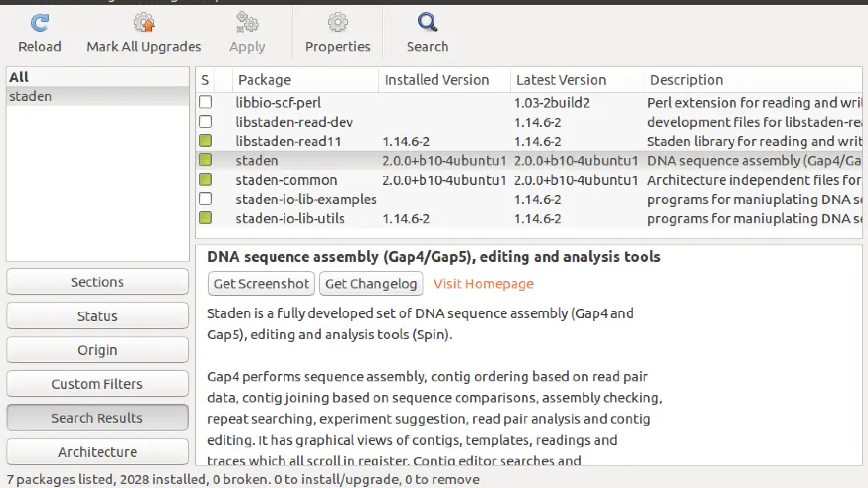Click libstaden-read11 installed version 1.14.6-2
The image size is (868, 488).
(x=406, y=142)
